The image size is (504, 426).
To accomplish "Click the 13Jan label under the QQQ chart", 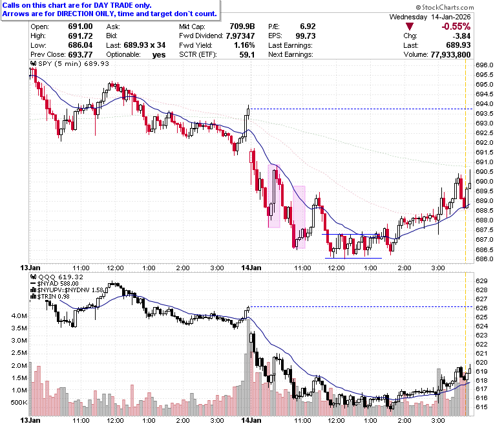I will (x=30, y=420).
